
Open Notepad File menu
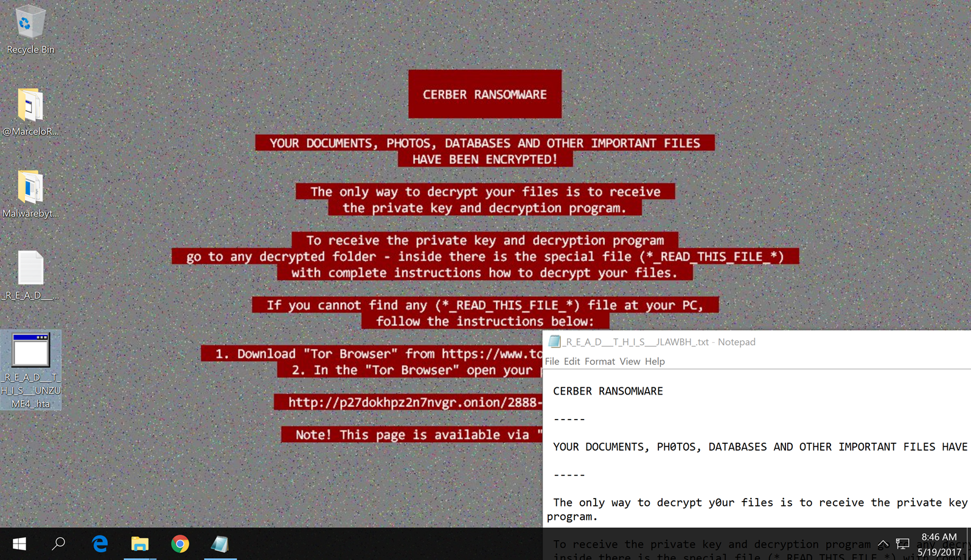click(552, 361)
